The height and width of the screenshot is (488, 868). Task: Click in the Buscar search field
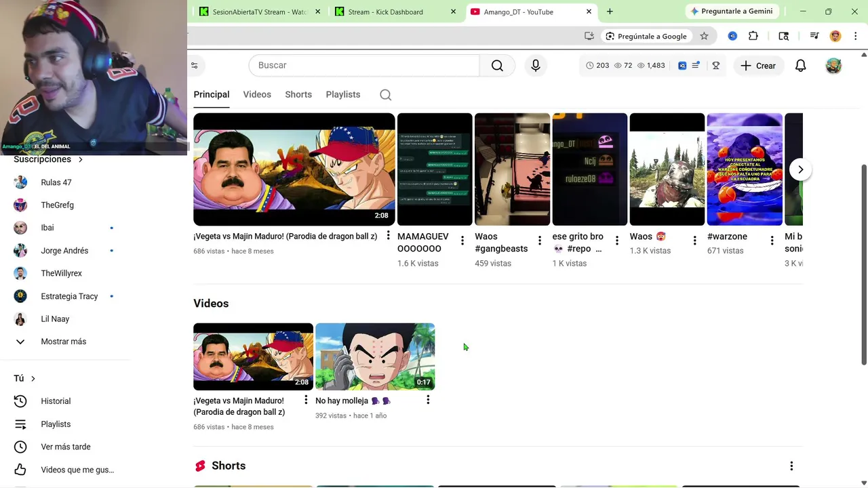click(364, 65)
